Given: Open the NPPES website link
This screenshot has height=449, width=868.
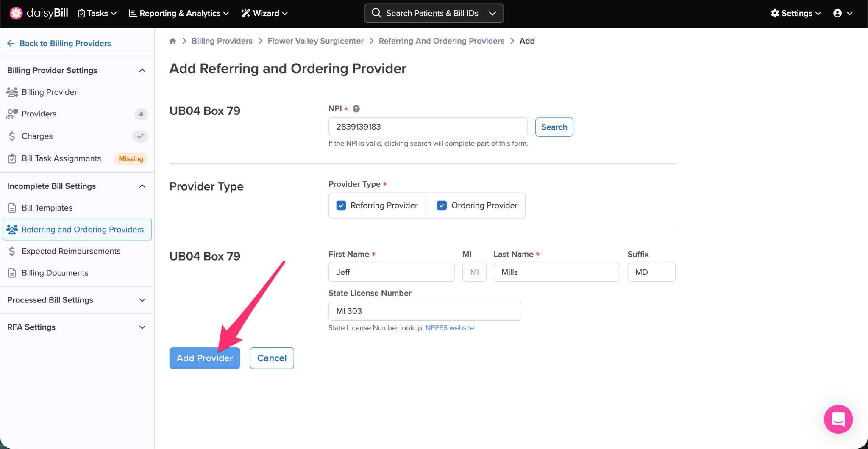Looking at the screenshot, I should coord(450,328).
